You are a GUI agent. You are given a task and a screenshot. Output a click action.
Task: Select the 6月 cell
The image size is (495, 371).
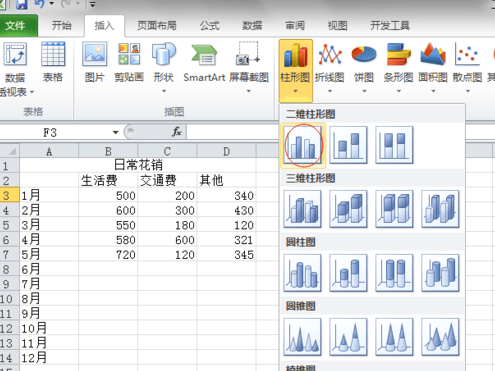click(x=49, y=269)
